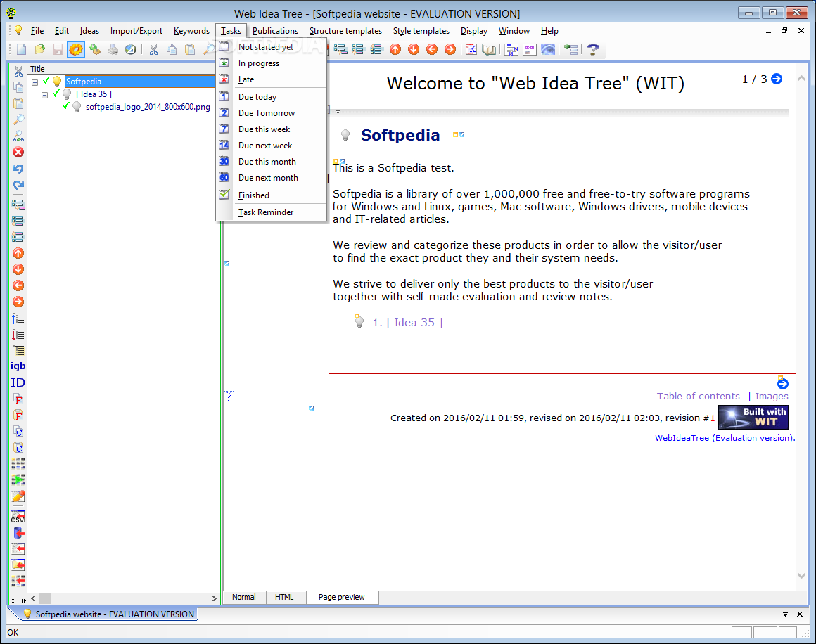Switch to the Page preview tab
Image resolution: width=816 pixels, height=644 pixels.
pos(342,597)
